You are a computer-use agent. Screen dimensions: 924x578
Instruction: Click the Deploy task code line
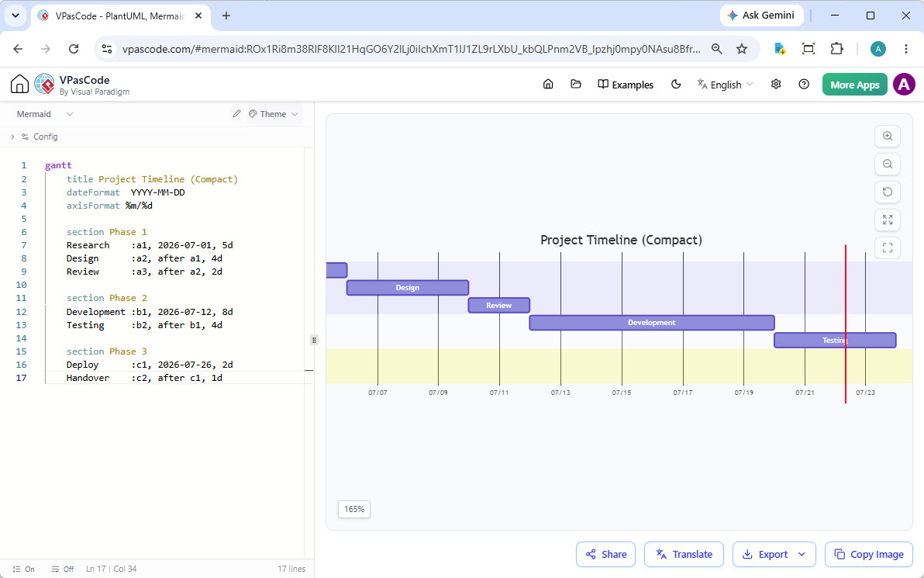(x=150, y=365)
